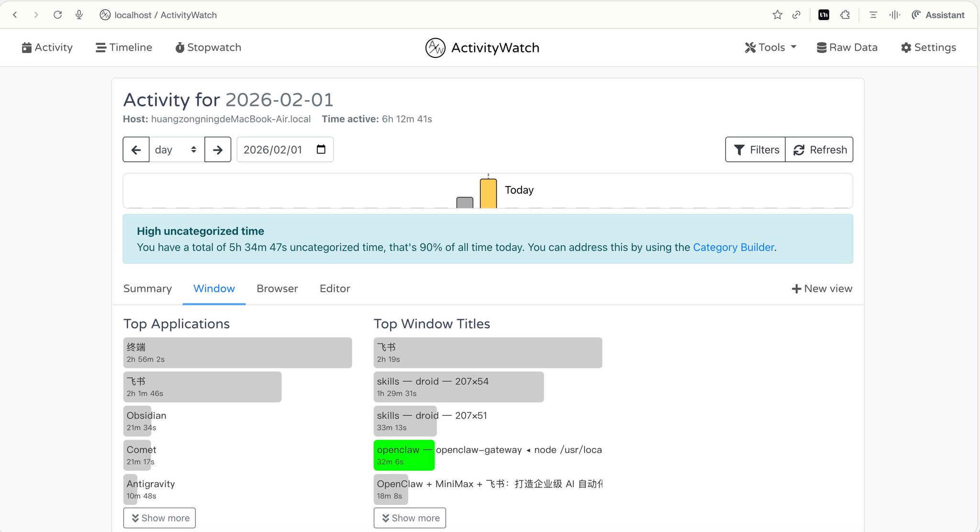980x532 pixels.
Task: Open the extensions puzzle icon
Action: coord(845,15)
